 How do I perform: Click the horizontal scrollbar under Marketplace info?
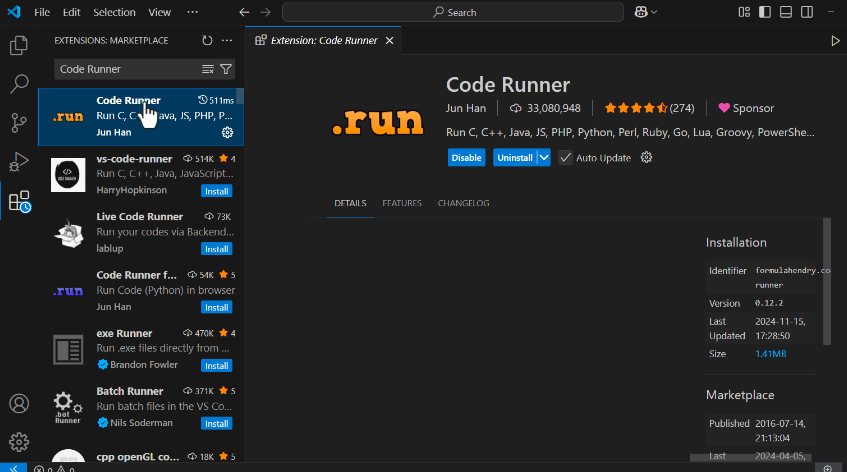pyautogui.click(x=750, y=458)
